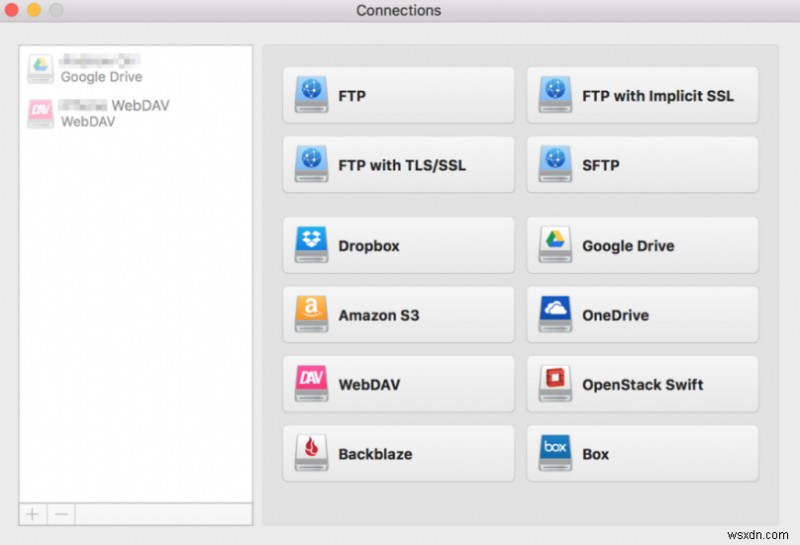Choose the OneDrive label
Image resolution: width=800 pixels, height=545 pixels.
point(616,315)
